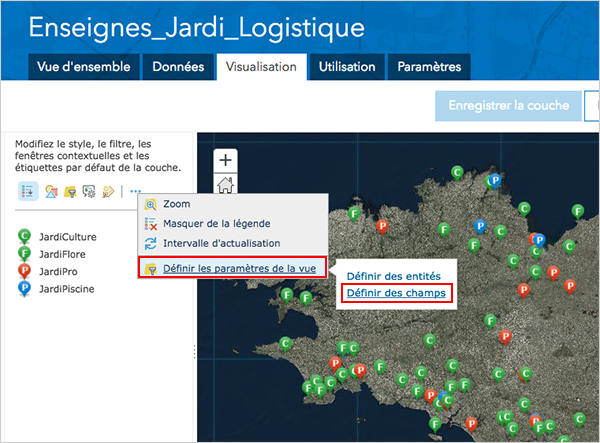Choose Intervalle d'actualisation from the menu
Image resolution: width=600 pixels, height=443 pixels.
click(233, 243)
